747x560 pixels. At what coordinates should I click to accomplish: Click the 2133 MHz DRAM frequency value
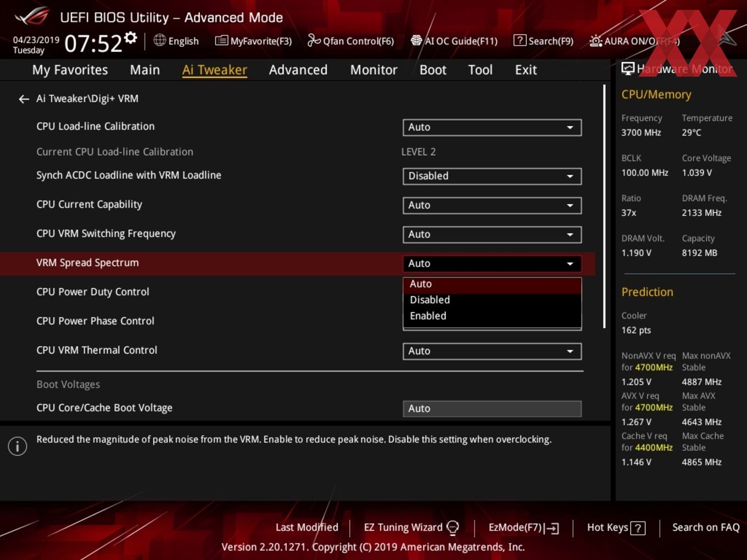pos(701,212)
